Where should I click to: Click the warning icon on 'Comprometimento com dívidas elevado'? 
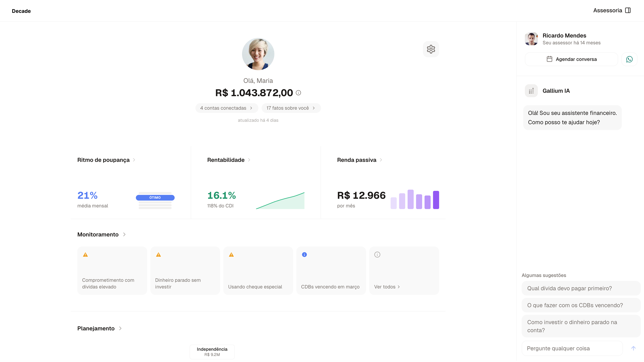coord(85,254)
